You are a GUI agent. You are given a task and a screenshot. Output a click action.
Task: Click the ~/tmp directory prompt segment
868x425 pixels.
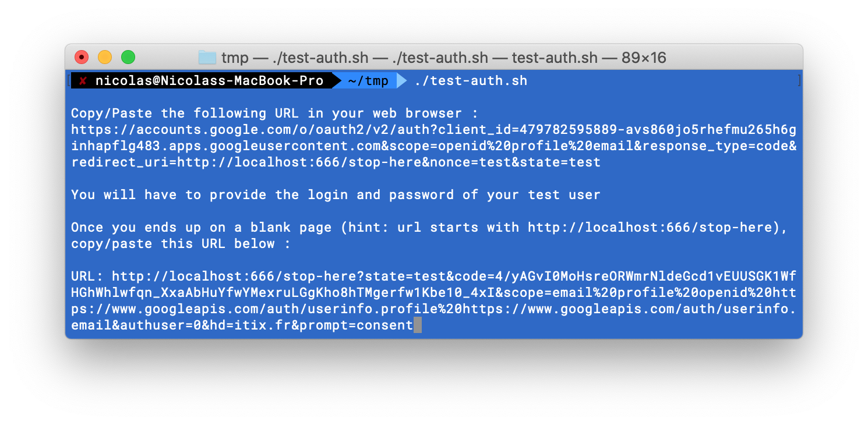pyautogui.click(x=368, y=81)
